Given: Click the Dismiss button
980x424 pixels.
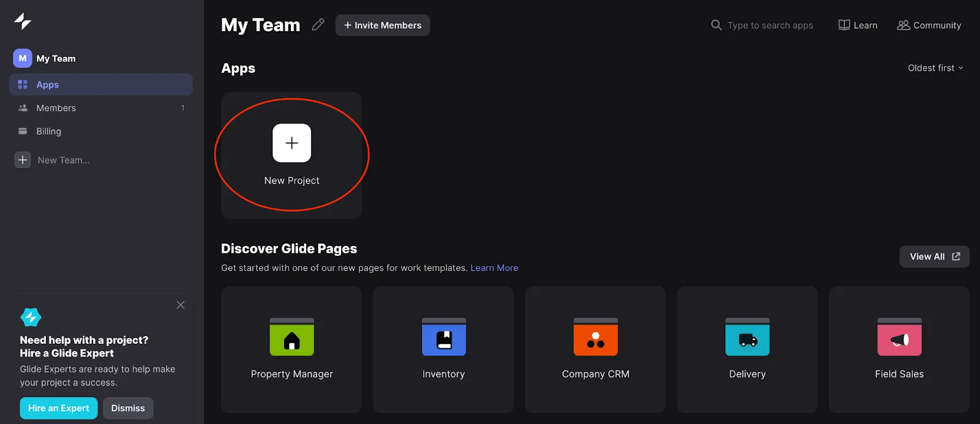Looking at the screenshot, I should click(128, 408).
